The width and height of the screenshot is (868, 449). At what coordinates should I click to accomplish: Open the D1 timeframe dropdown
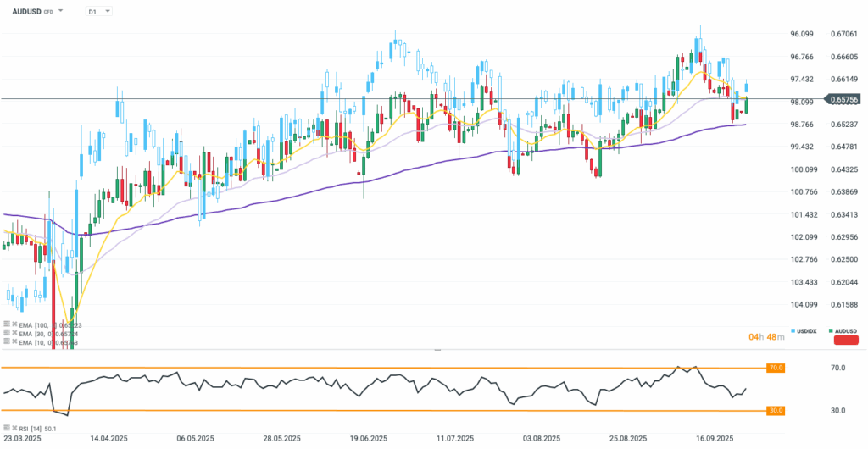pos(98,12)
